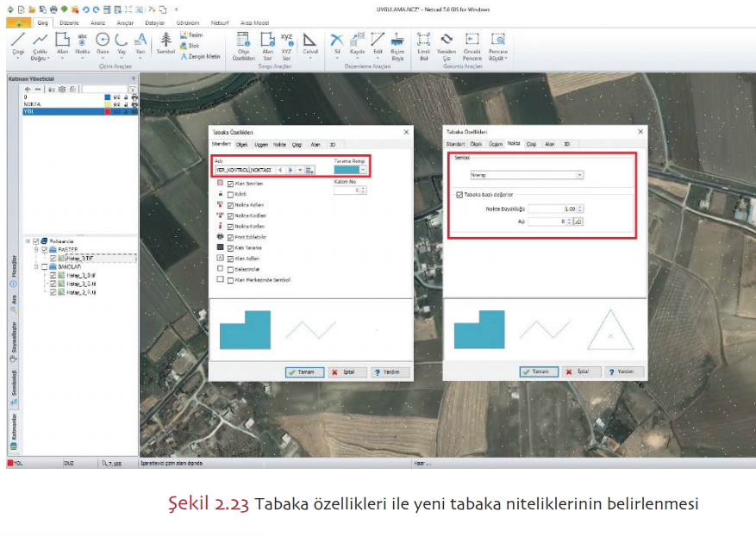This screenshot has height=537, width=756.
Task: Click the red color swatch of YOL layer
Action: 107,112
